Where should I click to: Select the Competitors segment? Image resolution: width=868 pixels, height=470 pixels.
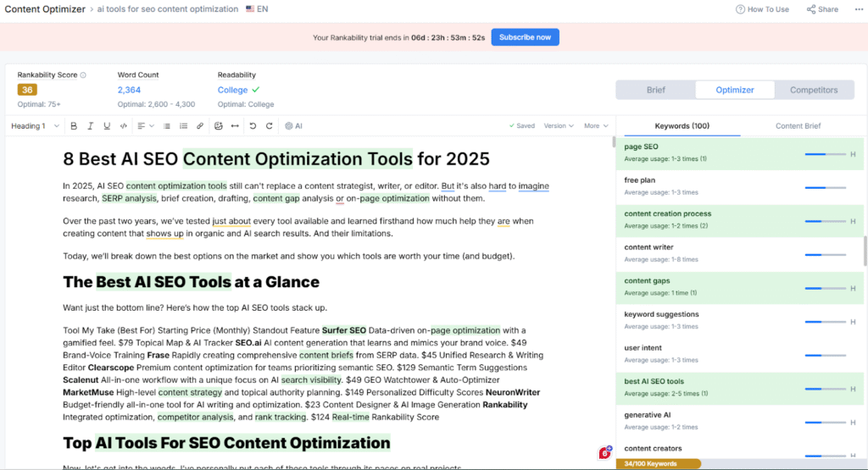[x=814, y=90]
